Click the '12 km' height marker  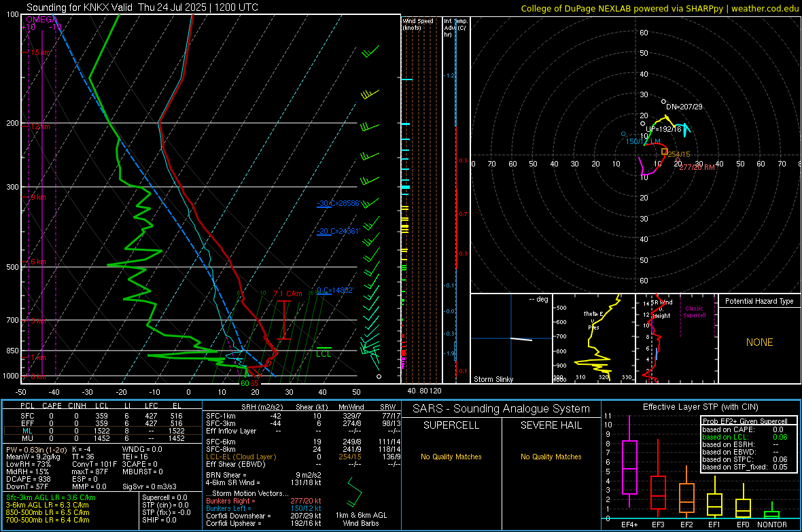coord(41,126)
